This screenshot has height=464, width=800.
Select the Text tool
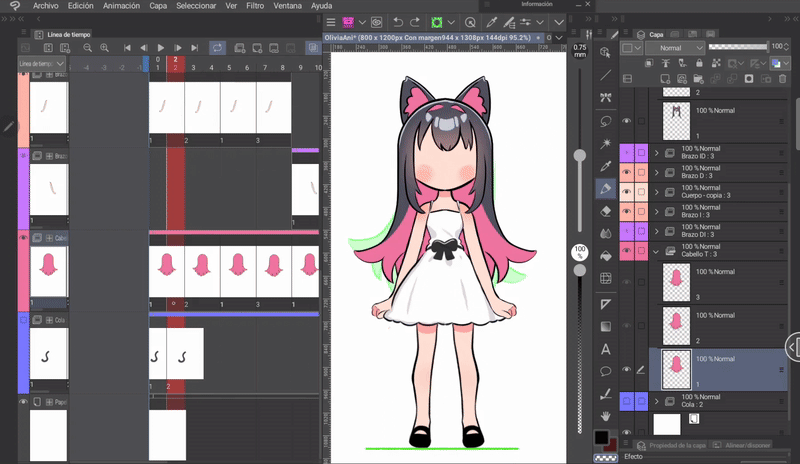pyautogui.click(x=606, y=349)
